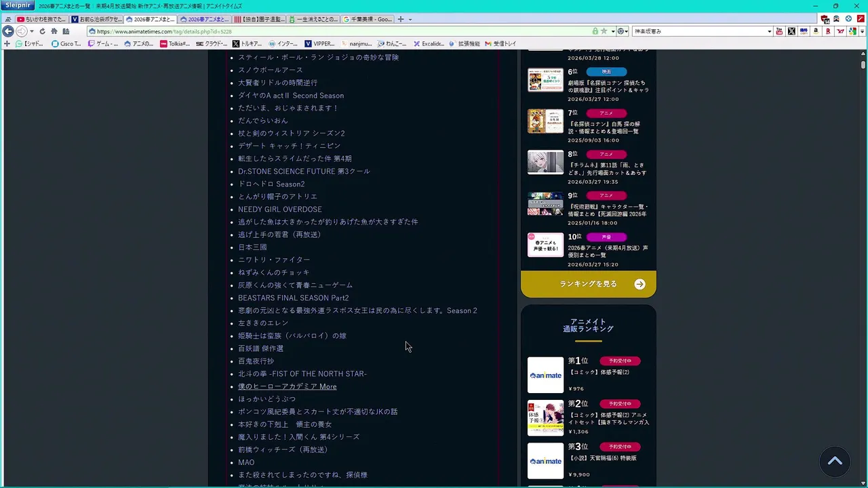The width and height of the screenshot is (868, 488).
Task: Go back with the back arrow button
Action: pos(8,31)
